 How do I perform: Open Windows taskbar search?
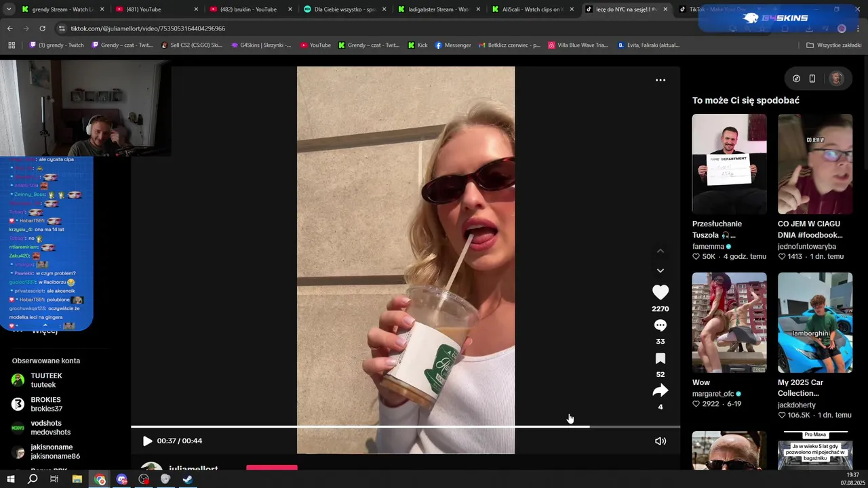point(33,479)
